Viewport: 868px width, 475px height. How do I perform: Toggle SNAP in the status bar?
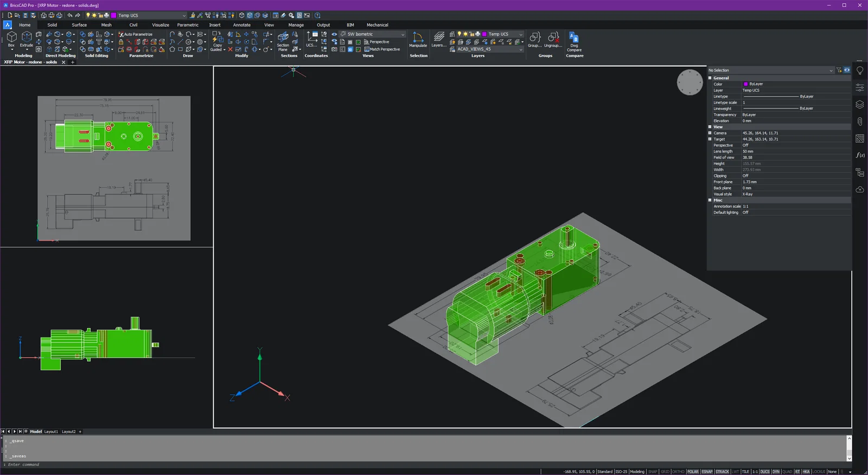(653, 472)
